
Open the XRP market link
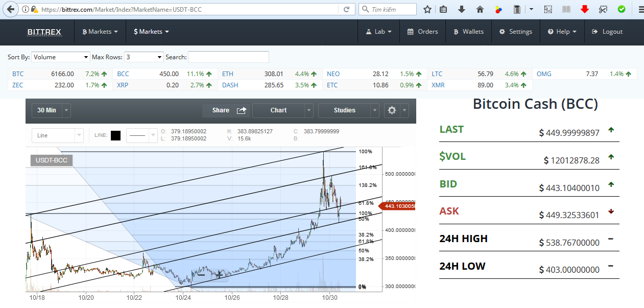pos(123,85)
